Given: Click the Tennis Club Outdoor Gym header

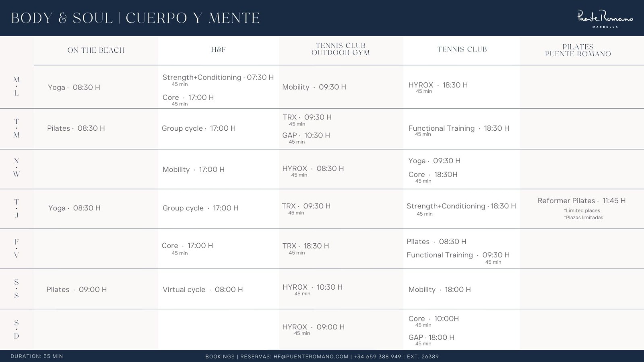Looking at the screenshot, I should [341, 49].
